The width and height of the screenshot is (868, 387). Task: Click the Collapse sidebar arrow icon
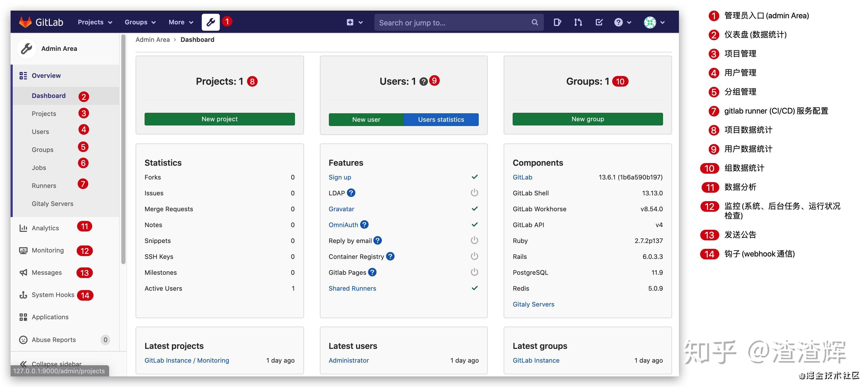pyautogui.click(x=23, y=364)
